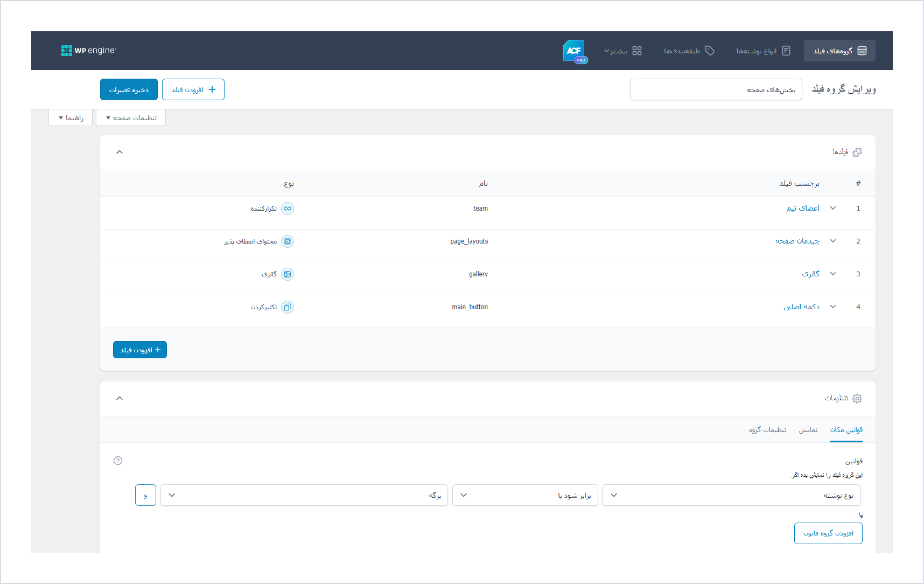The height and width of the screenshot is (584, 924).
Task: Click the top افزودن فیلد button
Action: click(193, 89)
